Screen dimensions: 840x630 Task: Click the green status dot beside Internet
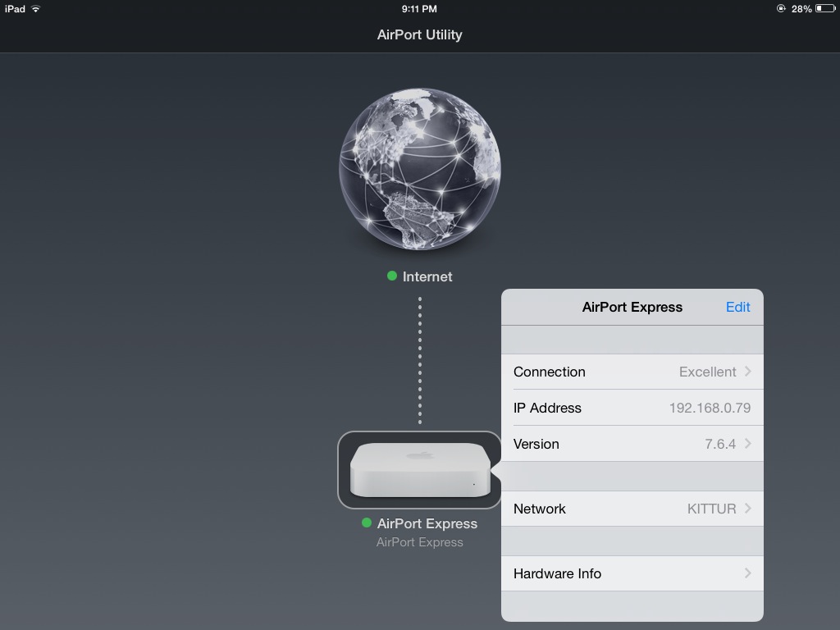[392, 276]
